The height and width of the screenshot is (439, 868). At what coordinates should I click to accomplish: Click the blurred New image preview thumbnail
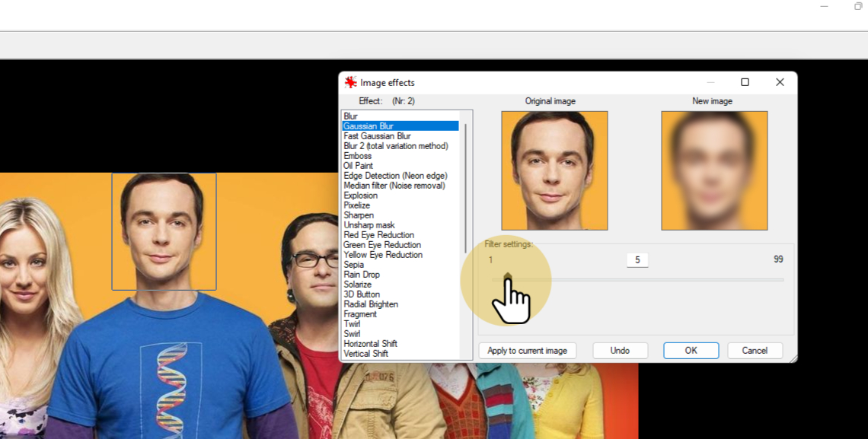[714, 170]
